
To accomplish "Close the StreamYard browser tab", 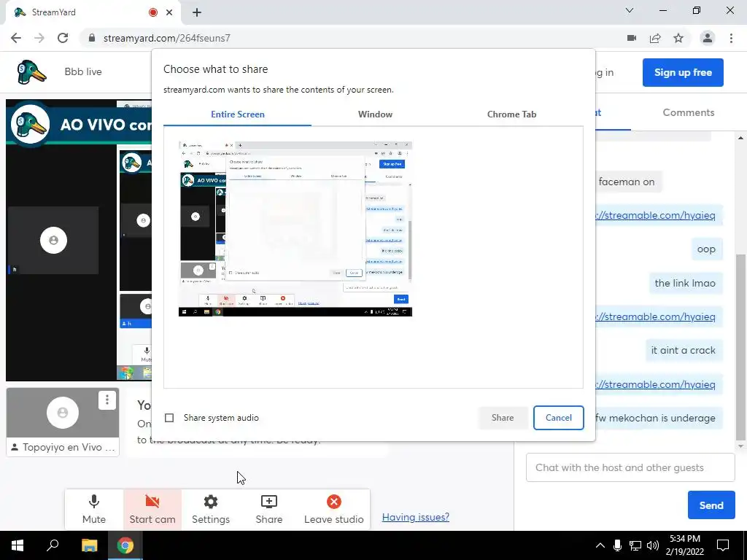I will (169, 12).
